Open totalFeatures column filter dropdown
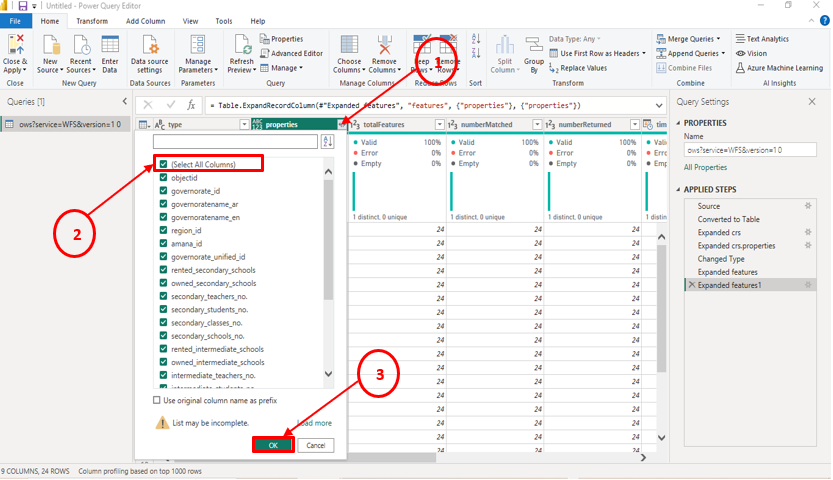Screen dimensions: 833x480 point(439,124)
